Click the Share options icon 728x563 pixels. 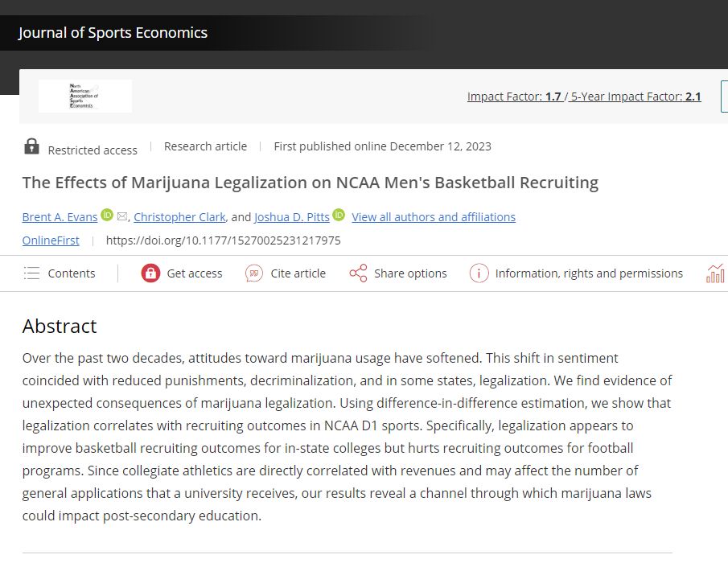[359, 273]
